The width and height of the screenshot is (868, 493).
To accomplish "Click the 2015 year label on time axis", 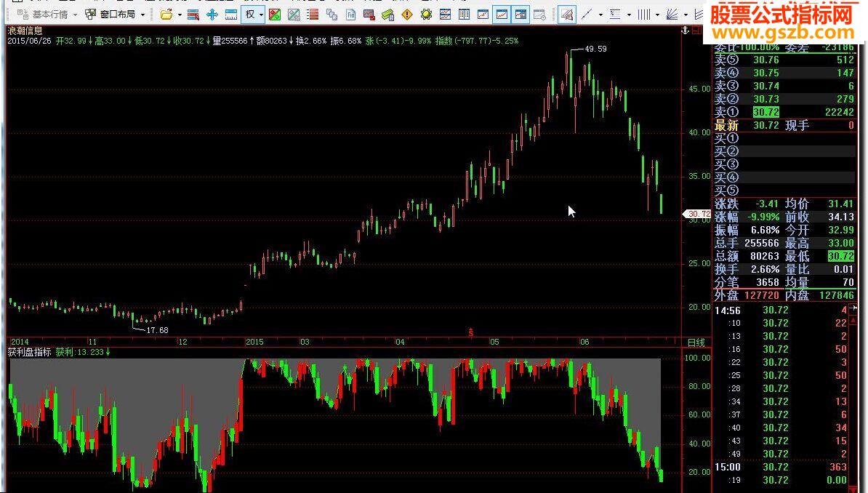I will (x=254, y=342).
